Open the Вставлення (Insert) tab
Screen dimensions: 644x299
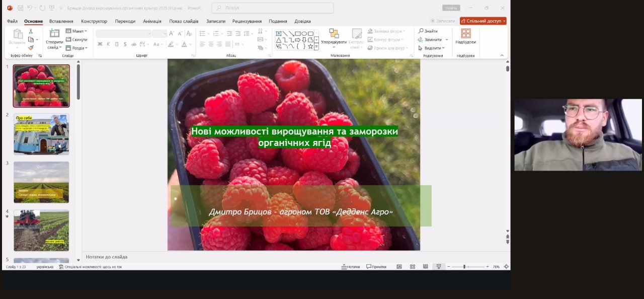(61, 21)
